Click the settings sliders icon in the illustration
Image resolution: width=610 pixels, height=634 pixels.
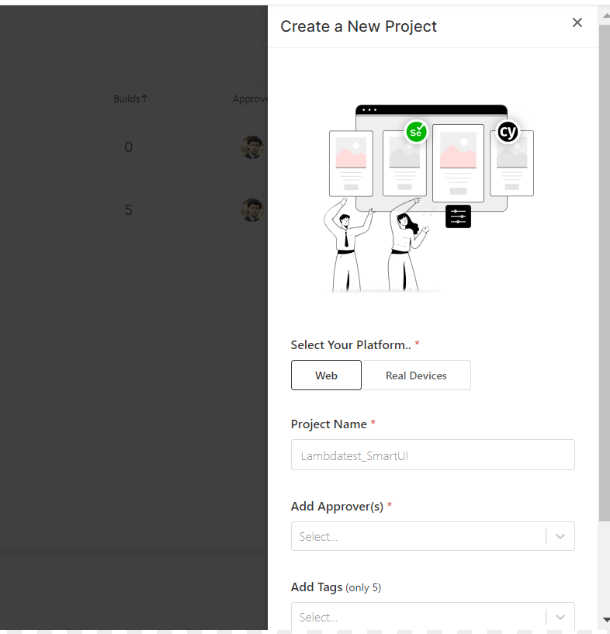pos(458,216)
